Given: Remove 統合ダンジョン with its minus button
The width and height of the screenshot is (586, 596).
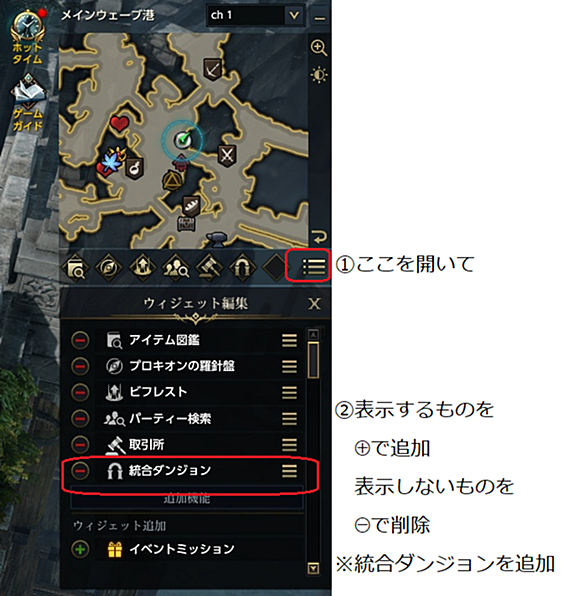Looking at the screenshot, I should pyautogui.click(x=80, y=471).
